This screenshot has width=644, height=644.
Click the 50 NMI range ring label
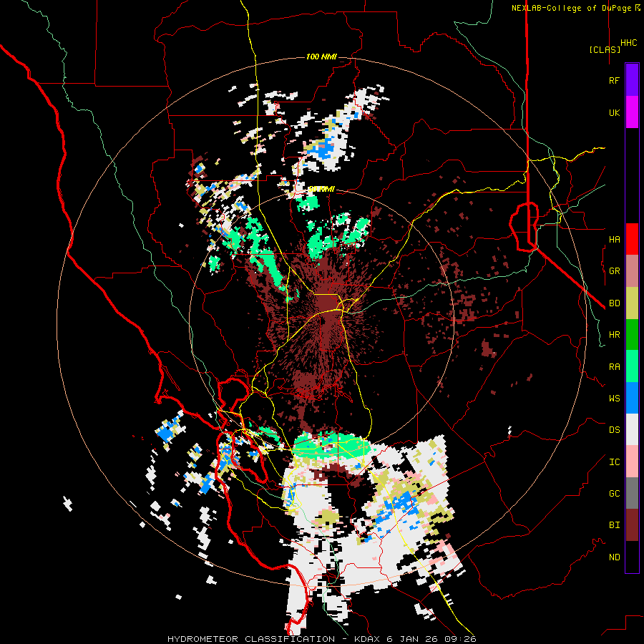(321, 190)
